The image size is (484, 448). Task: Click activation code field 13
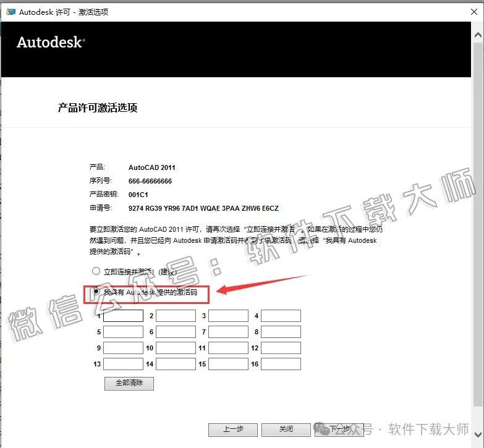123,364
